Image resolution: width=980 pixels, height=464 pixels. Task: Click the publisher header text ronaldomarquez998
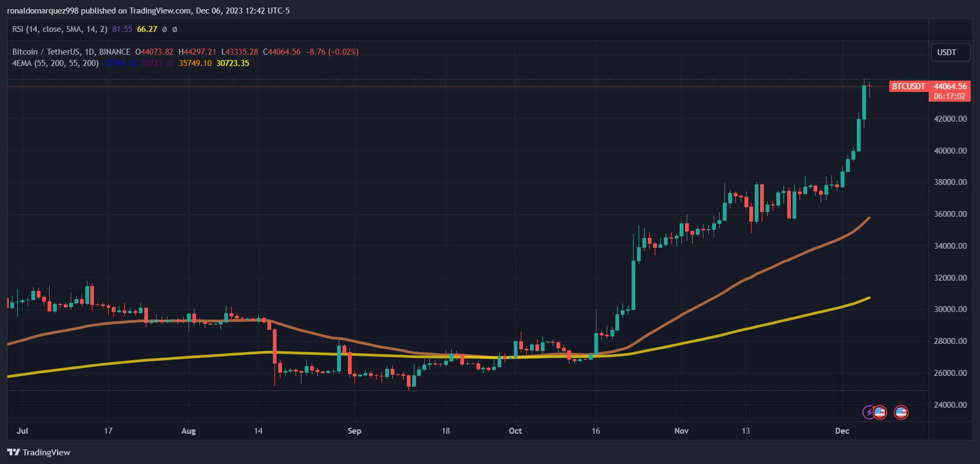43,11
